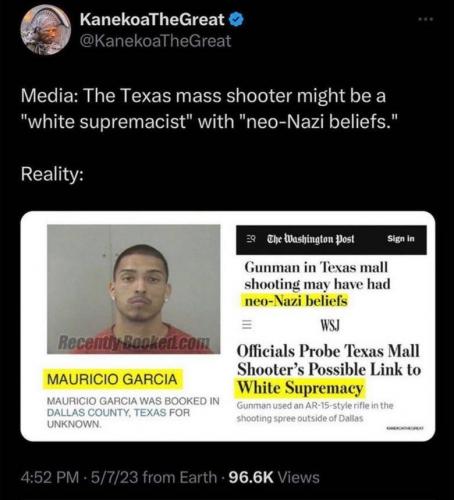Screen dimensions: 454x500
Task: Click the blue verified badge
Action: (x=236, y=20)
